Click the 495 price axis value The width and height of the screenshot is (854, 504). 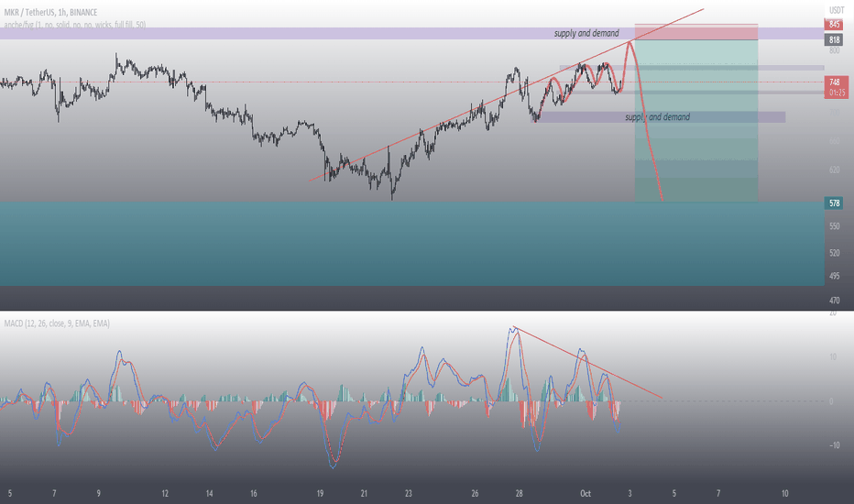[835, 276]
